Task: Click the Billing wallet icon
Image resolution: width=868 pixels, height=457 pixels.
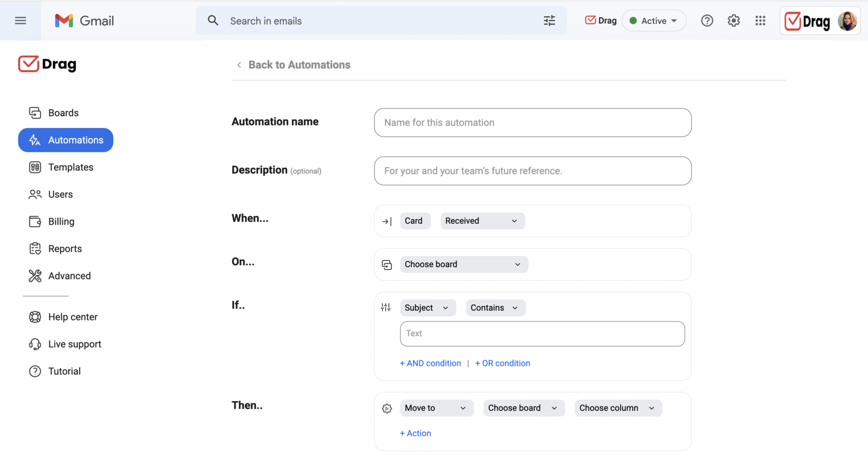Action: pos(35,221)
